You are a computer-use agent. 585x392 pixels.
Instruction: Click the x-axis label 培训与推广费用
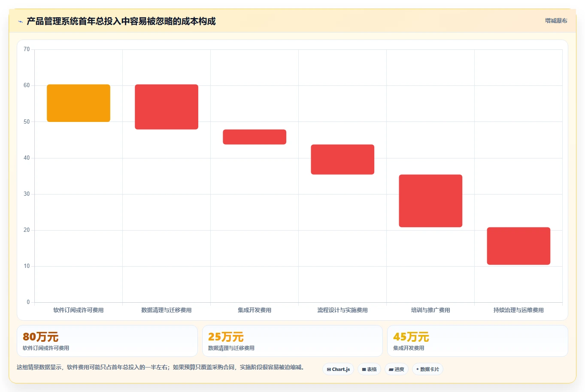click(430, 310)
